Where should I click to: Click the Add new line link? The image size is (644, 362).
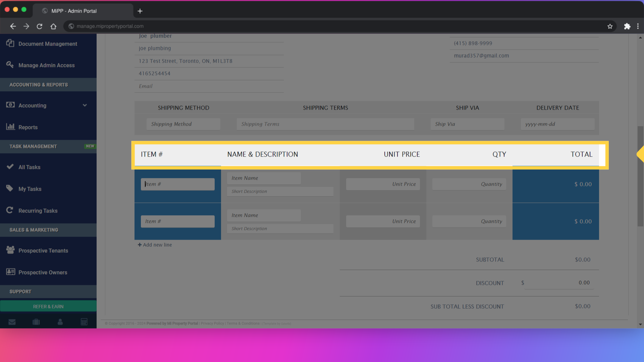coord(155,245)
